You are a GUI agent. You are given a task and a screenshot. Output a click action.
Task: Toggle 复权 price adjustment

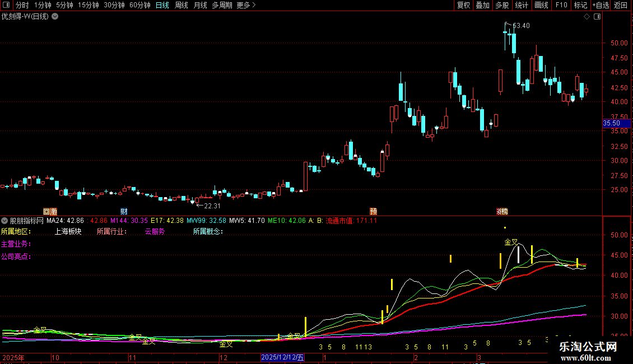coord(463,5)
